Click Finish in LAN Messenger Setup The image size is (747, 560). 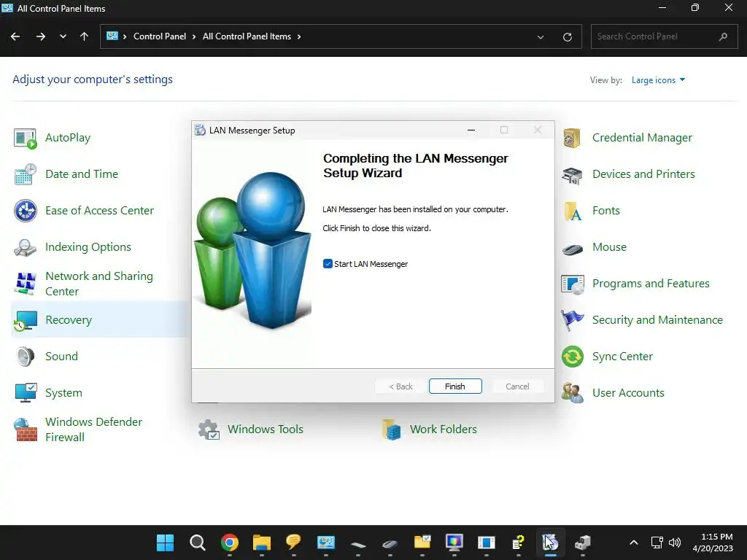tap(455, 386)
